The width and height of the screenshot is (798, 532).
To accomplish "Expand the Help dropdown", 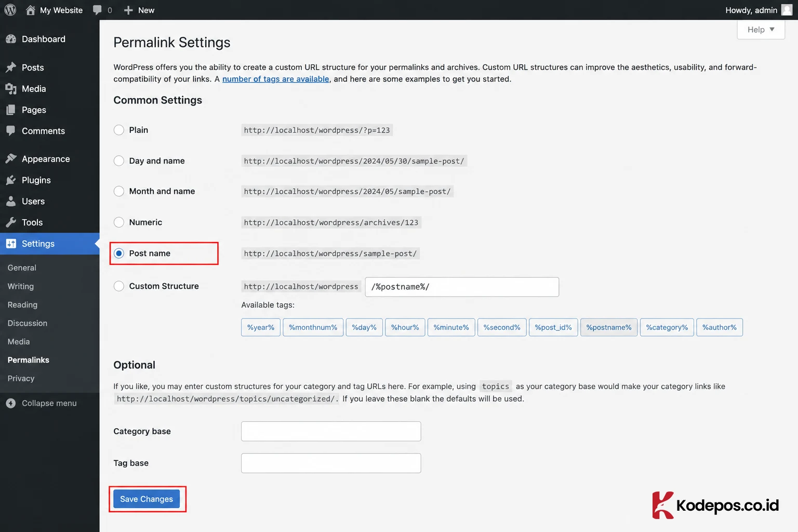I will pyautogui.click(x=761, y=30).
